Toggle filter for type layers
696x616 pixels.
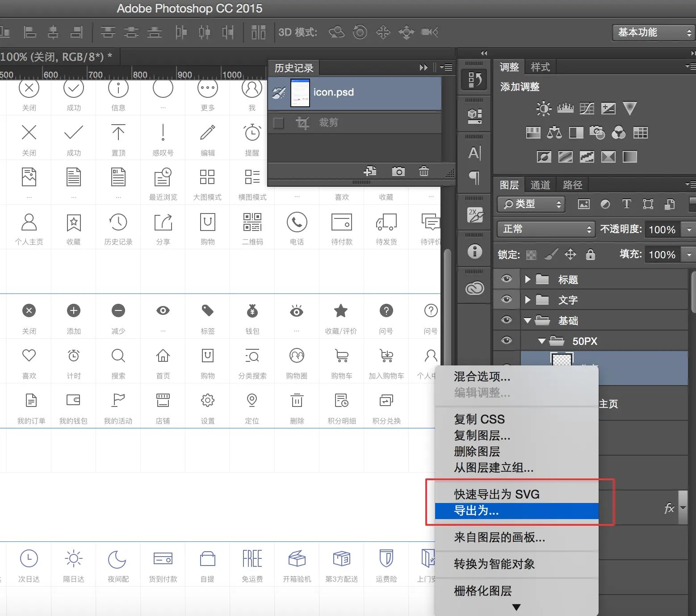tap(626, 204)
